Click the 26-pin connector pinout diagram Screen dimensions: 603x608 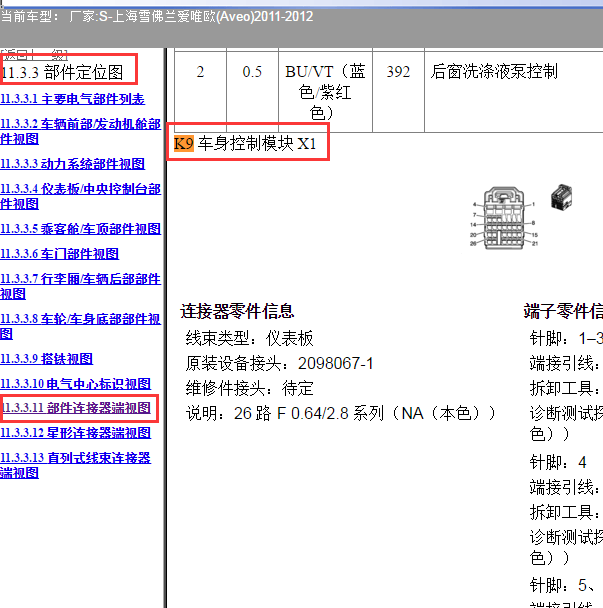click(x=503, y=218)
